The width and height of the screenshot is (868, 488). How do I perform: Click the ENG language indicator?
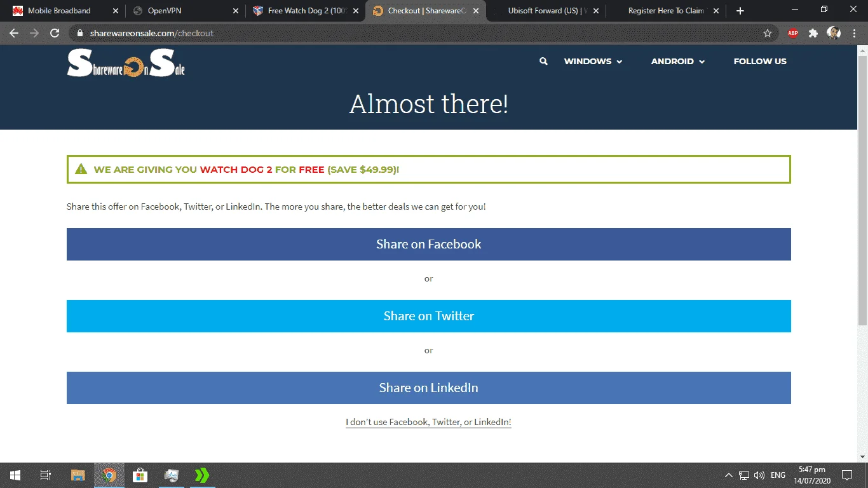pyautogui.click(x=778, y=475)
